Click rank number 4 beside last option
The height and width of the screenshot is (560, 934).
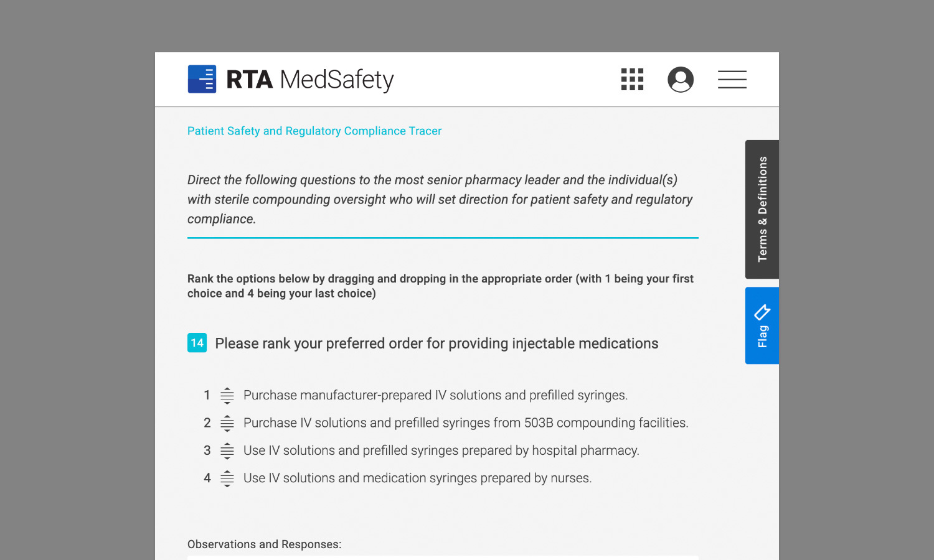(x=207, y=478)
